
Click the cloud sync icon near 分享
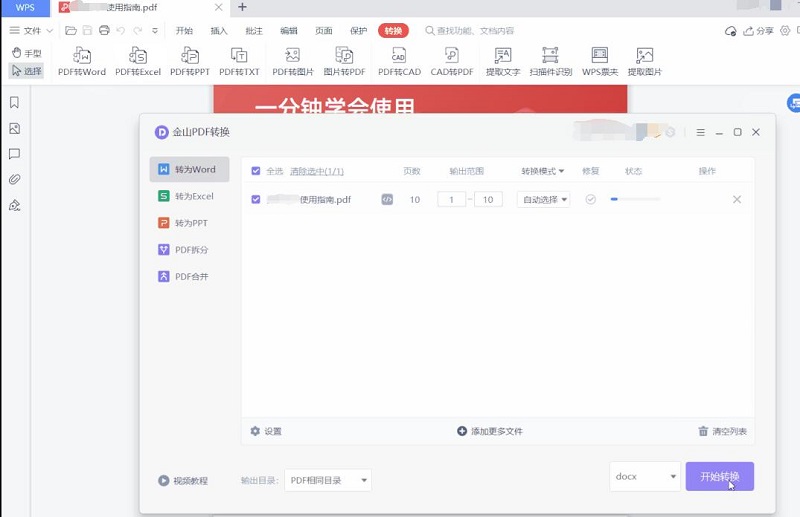[731, 31]
